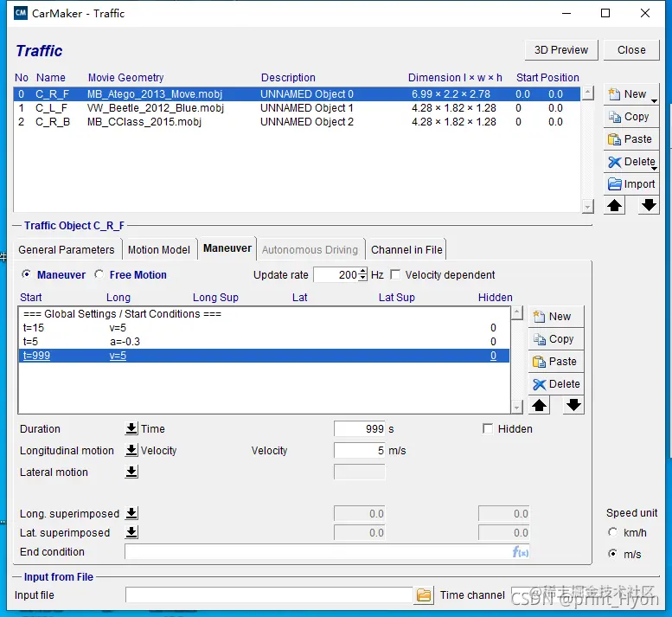Copy the selected maneuver step
Image resolution: width=672 pixels, height=617 pixels.
pos(556,339)
